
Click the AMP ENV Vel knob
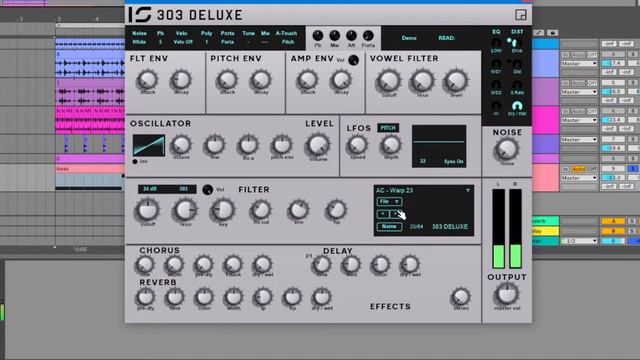[353, 60]
